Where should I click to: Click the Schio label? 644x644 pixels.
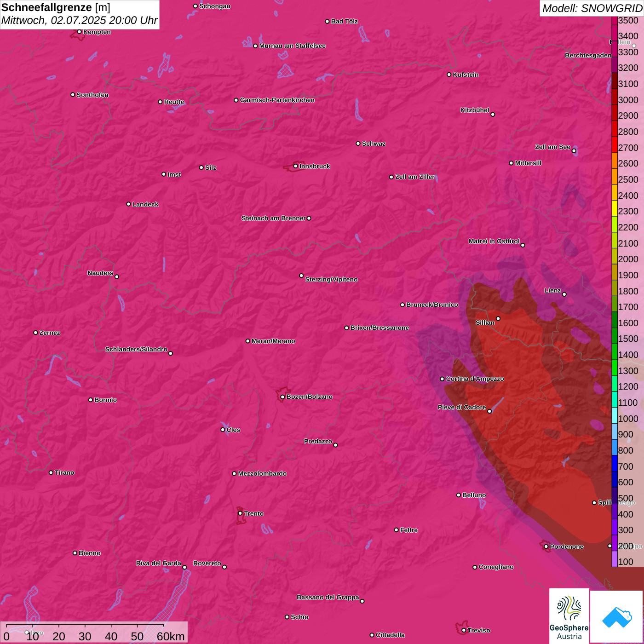click(x=299, y=617)
